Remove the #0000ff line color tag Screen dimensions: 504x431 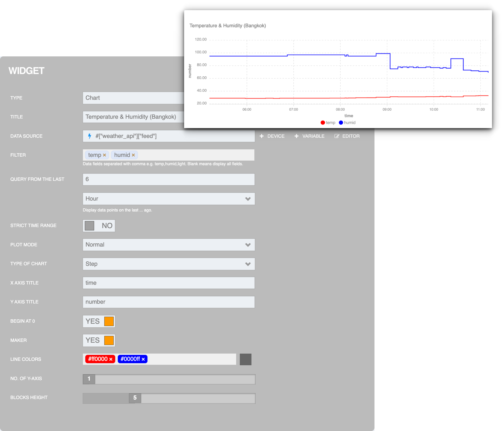[x=143, y=359]
